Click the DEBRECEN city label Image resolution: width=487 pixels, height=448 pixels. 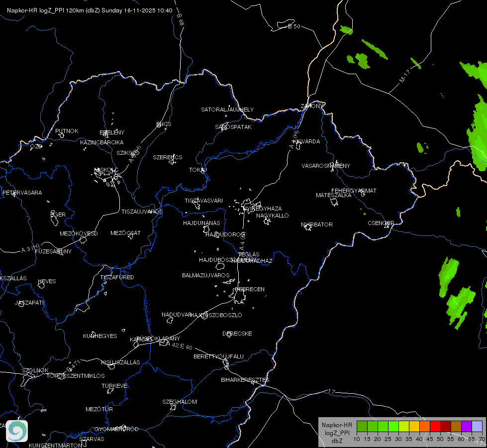[250, 289]
